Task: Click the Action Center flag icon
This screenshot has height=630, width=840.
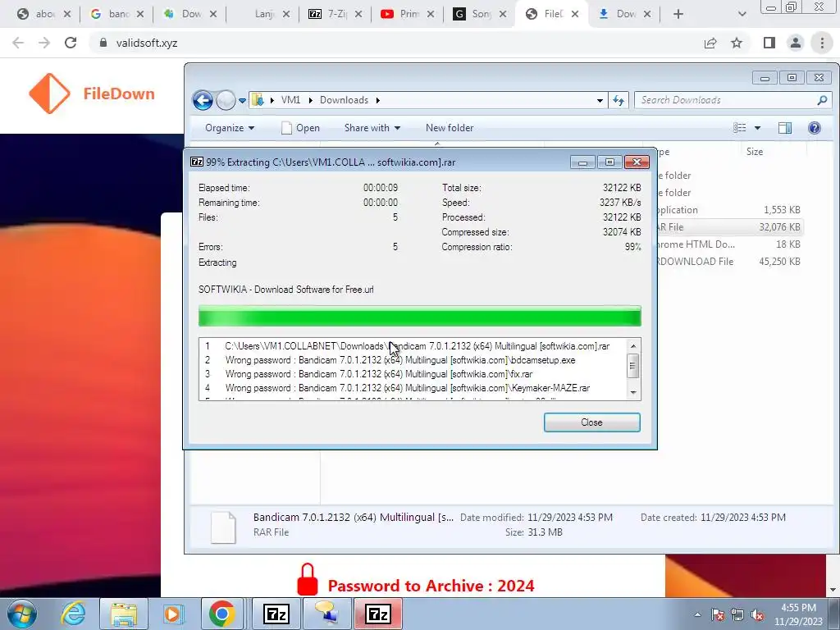Action: pos(718,614)
